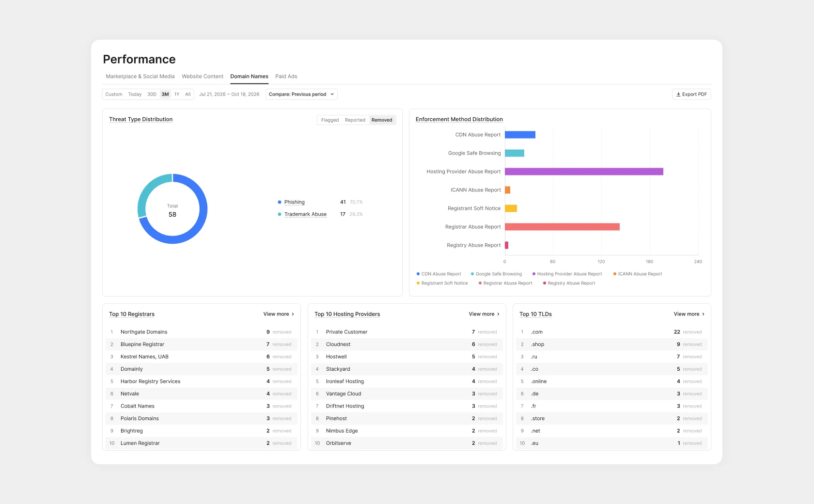Click the Ironleaf Hosting row
Image resolution: width=814 pixels, height=504 pixels.
click(407, 381)
